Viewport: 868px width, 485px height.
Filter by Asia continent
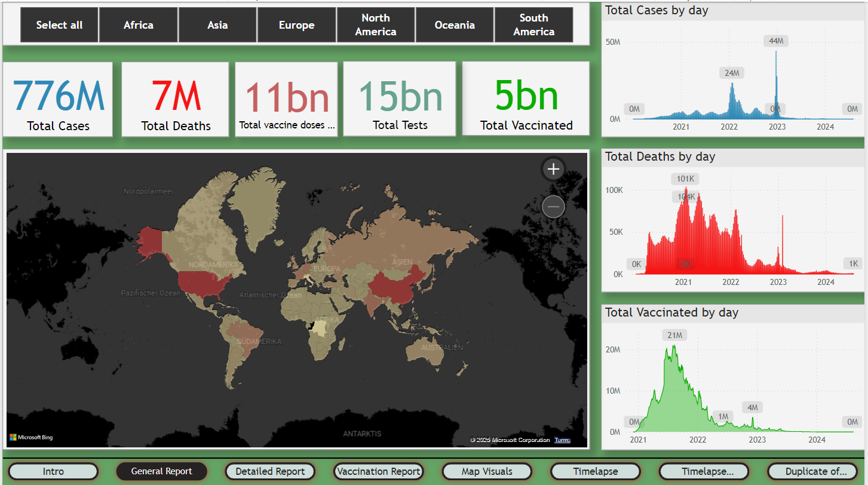point(217,25)
